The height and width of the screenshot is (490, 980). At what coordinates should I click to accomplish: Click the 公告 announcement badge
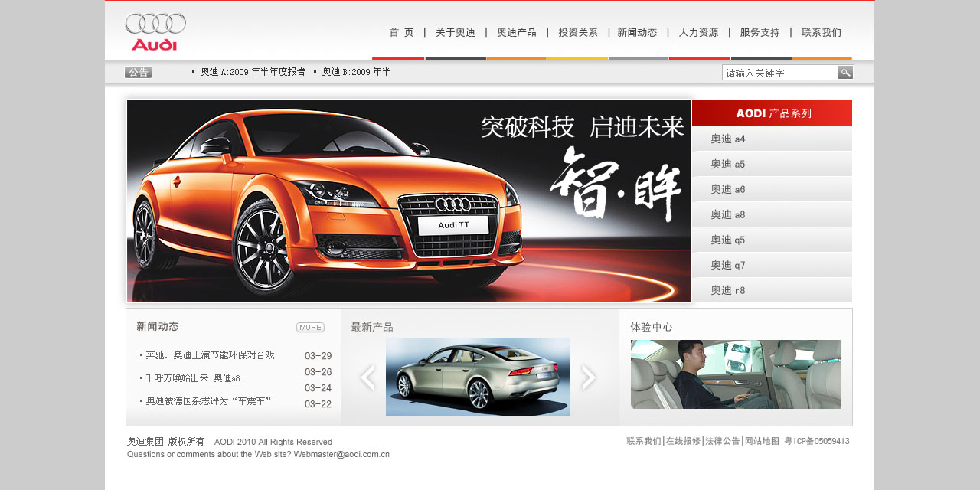tap(138, 72)
